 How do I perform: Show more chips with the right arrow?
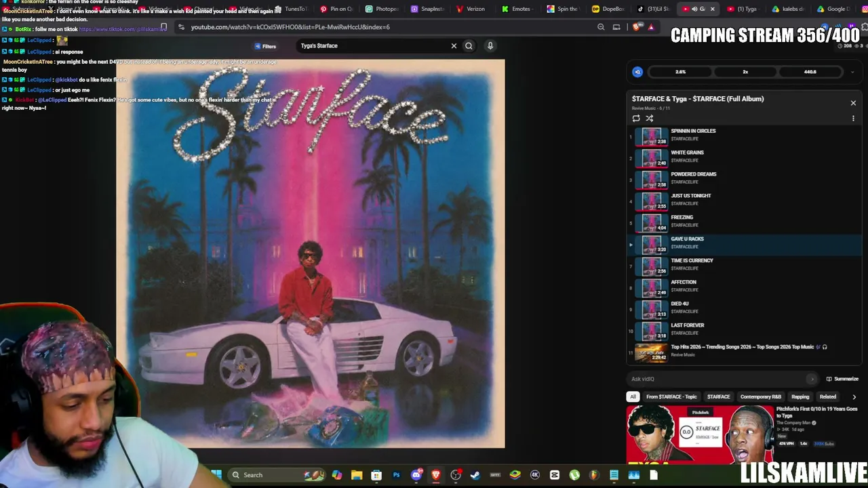[854, 397]
